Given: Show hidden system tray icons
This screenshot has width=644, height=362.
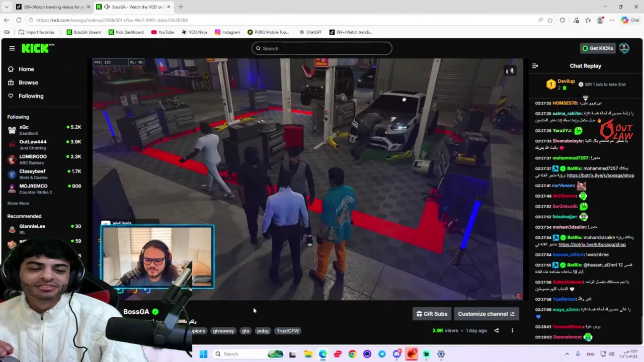Looking at the screenshot, I should pyautogui.click(x=567, y=354).
